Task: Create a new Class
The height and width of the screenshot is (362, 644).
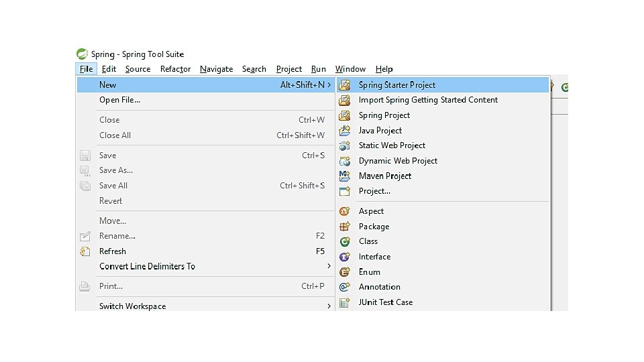Action: tap(443, 242)
